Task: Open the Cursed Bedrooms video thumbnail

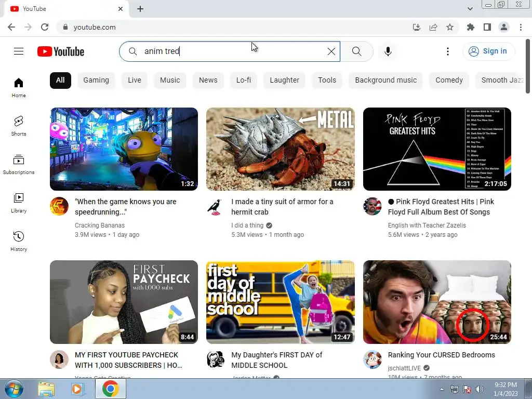Action: [x=437, y=302]
